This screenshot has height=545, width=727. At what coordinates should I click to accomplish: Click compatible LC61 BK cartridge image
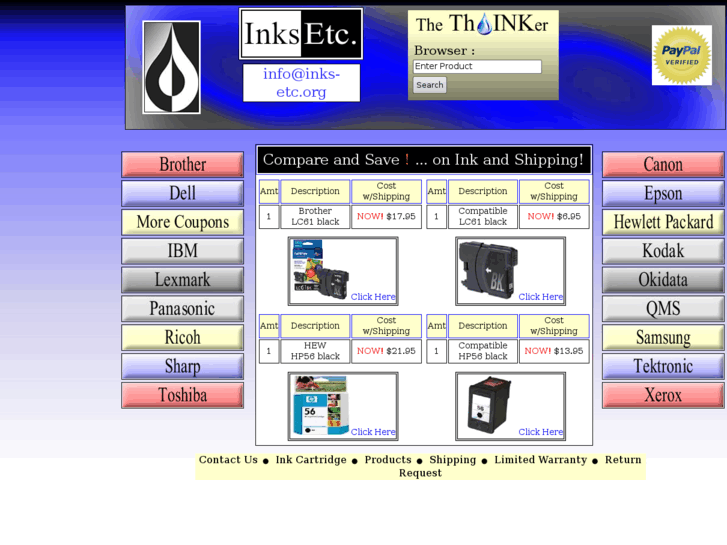488,271
